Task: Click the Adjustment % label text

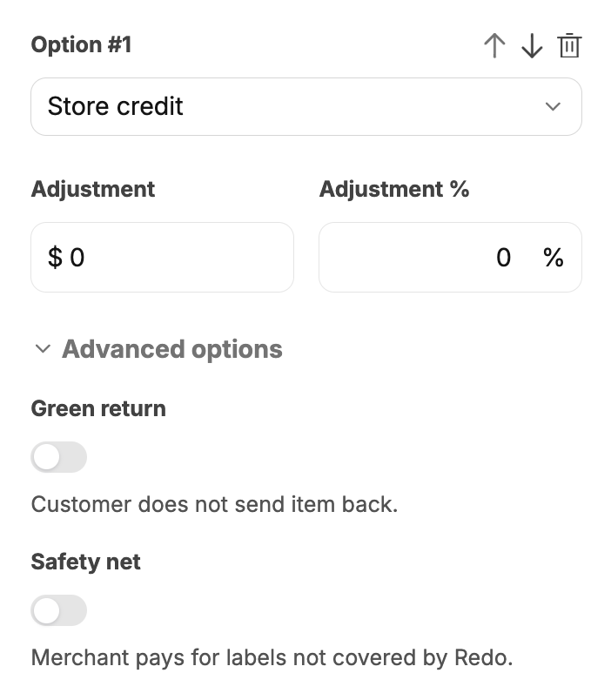Action: [x=394, y=189]
